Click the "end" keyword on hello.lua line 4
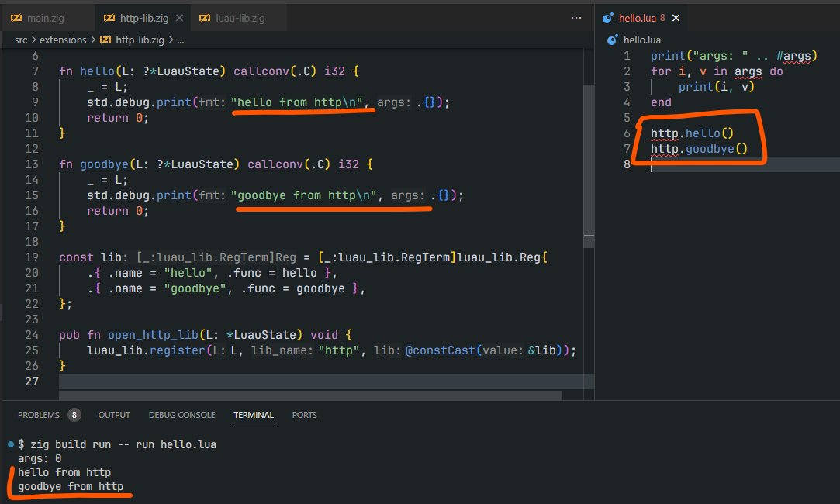840x504 pixels. point(661,102)
